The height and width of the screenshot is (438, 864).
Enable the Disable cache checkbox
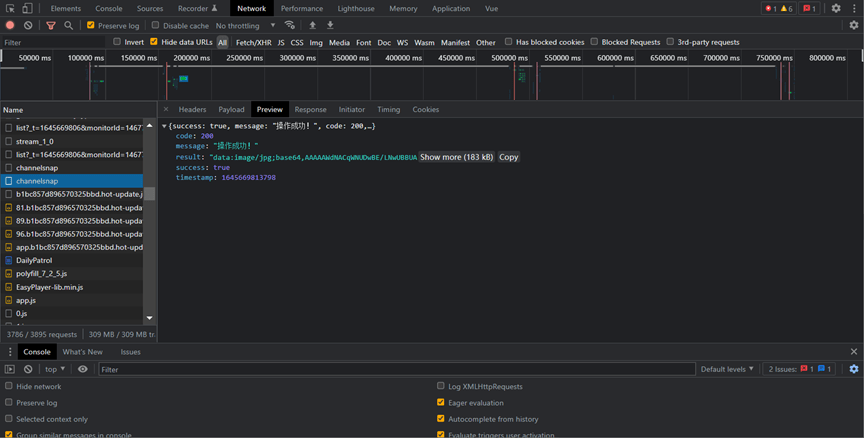click(x=155, y=25)
